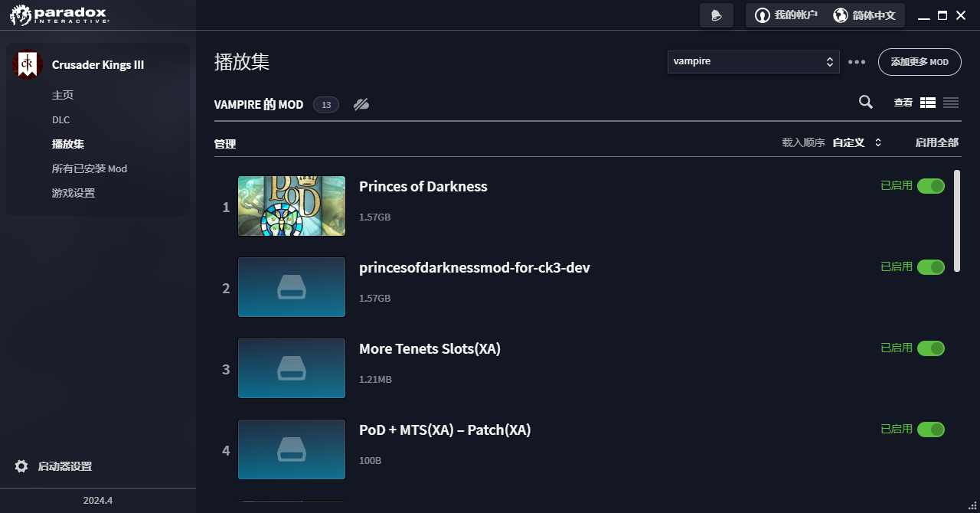
Task: Click the Crusader Kings III game icon
Action: coord(28,64)
